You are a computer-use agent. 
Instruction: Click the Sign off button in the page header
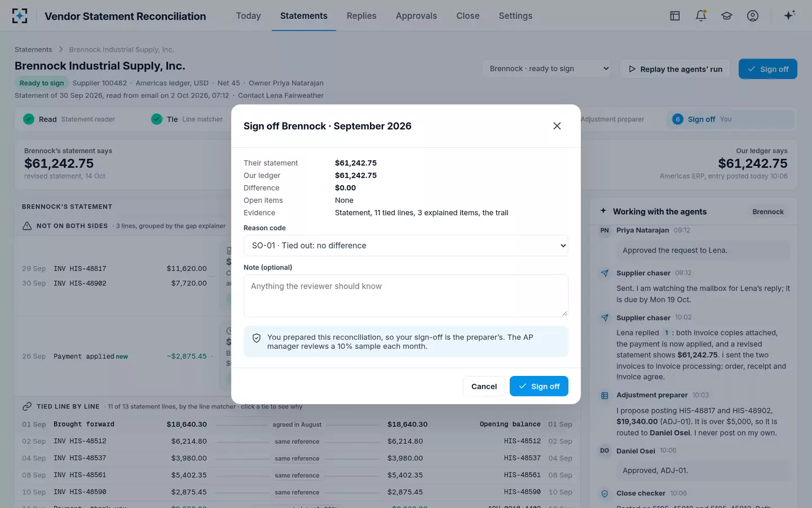point(768,69)
